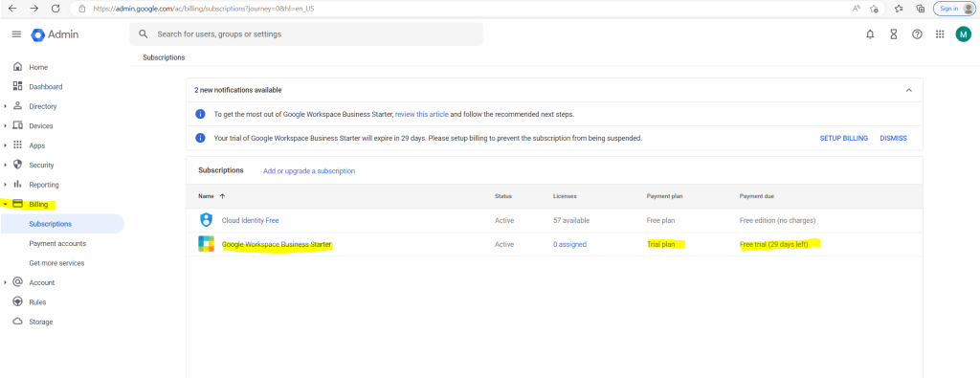Dismiss the trial expiry notification

[893, 138]
